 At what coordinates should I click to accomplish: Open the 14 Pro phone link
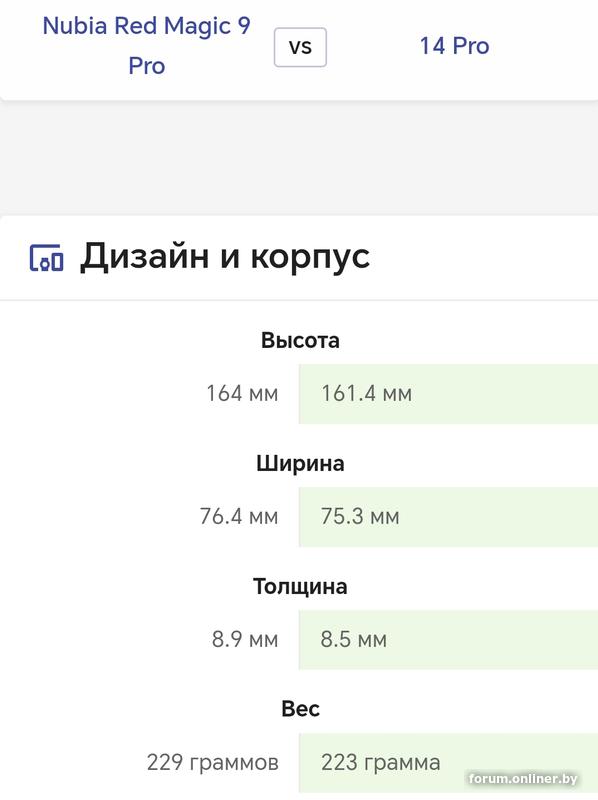pos(454,46)
